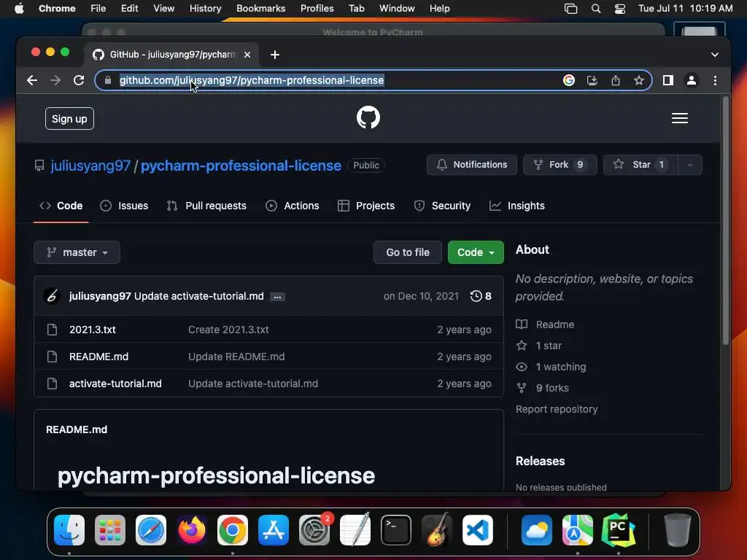Screen dimensions: 747x560
Task: Open Launchpad from the Dock
Action: pyautogui.click(x=110, y=530)
